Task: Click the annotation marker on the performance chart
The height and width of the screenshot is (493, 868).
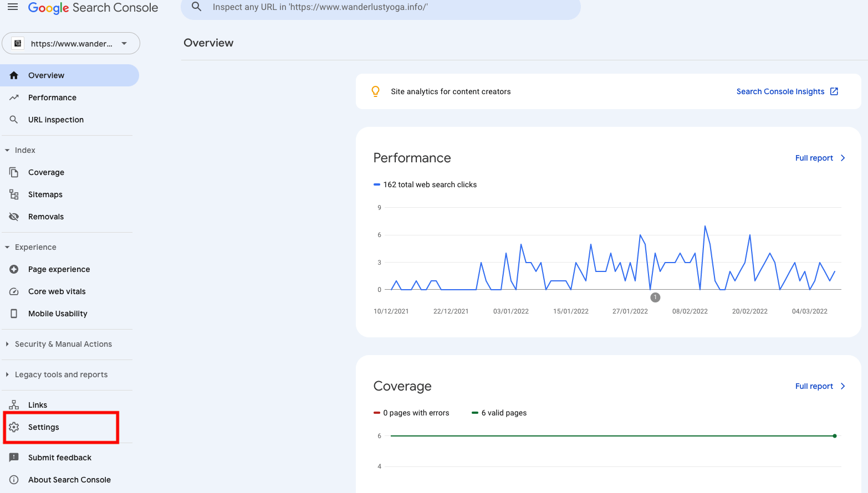Action: pos(655,297)
